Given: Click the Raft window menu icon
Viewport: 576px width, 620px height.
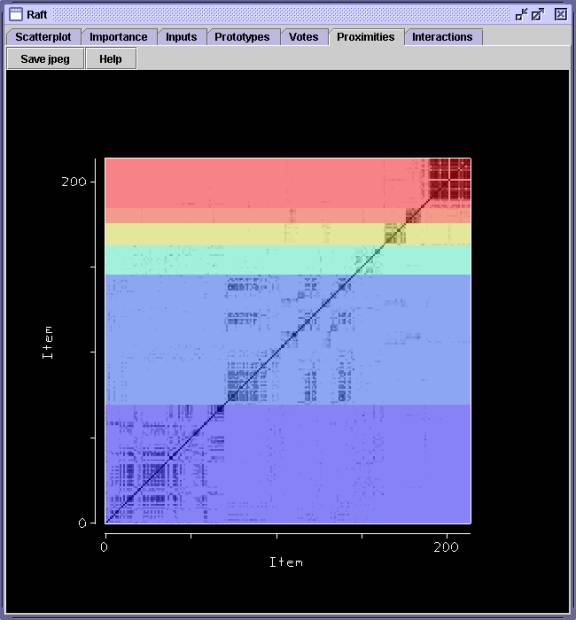Looking at the screenshot, I should [15, 14].
